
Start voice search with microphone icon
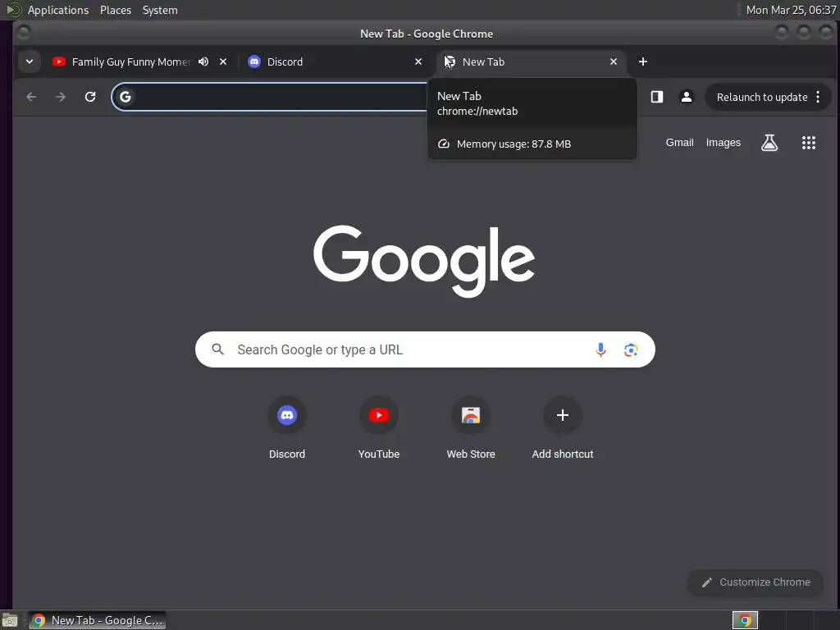pos(600,349)
